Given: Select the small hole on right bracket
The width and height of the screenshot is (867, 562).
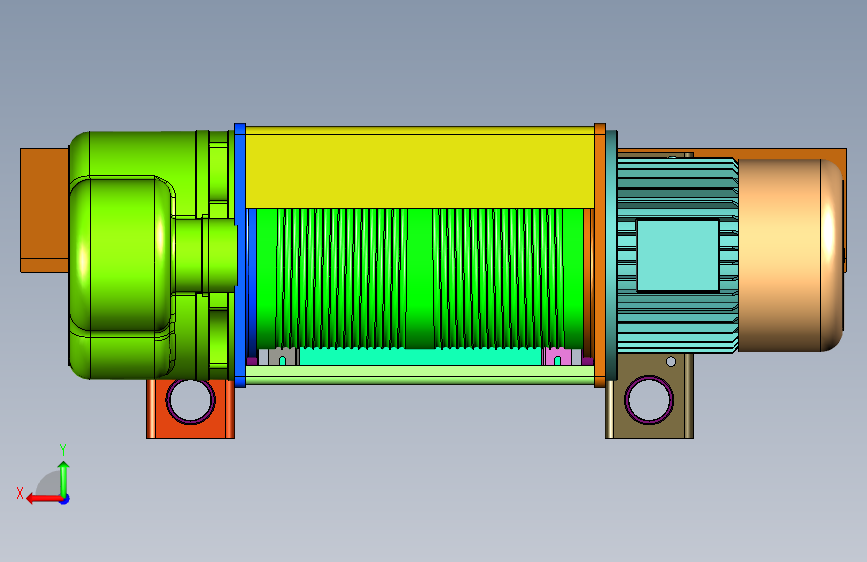Looking at the screenshot, I should pos(671,362).
